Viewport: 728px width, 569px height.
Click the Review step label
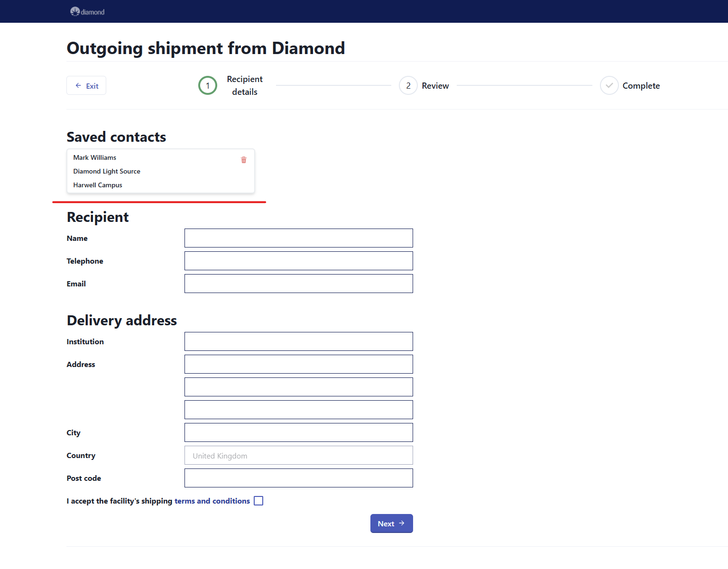435,86
